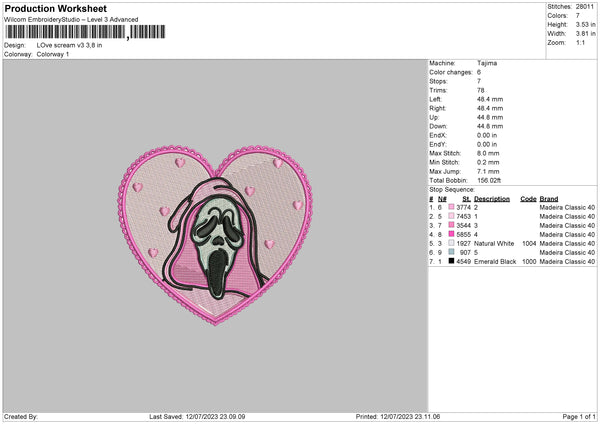The width and height of the screenshot is (600, 424).
Task: Click the Trims value "78"
Action: tap(481, 90)
